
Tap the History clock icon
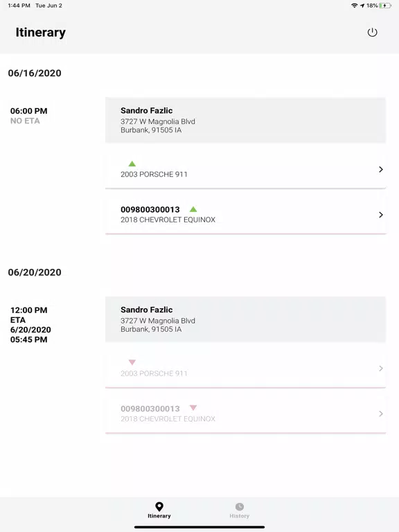[x=239, y=506]
